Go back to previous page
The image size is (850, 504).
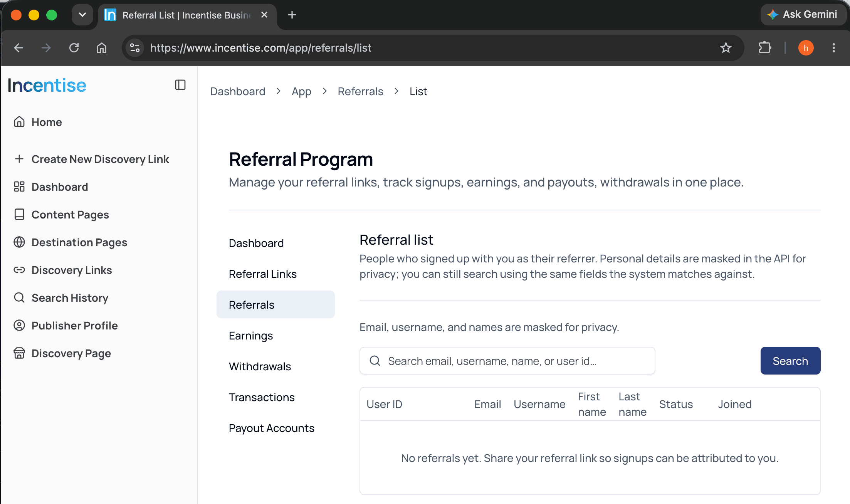(18, 48)
